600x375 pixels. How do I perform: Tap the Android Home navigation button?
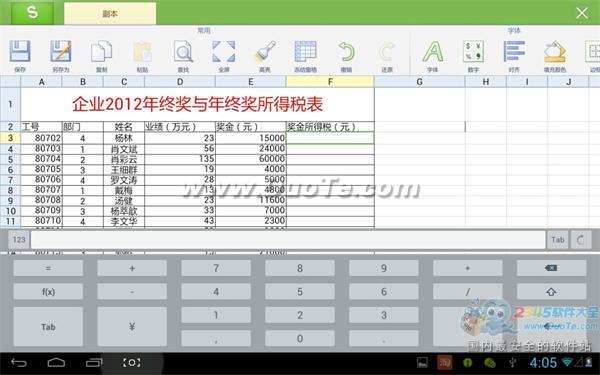pos(56,362)
